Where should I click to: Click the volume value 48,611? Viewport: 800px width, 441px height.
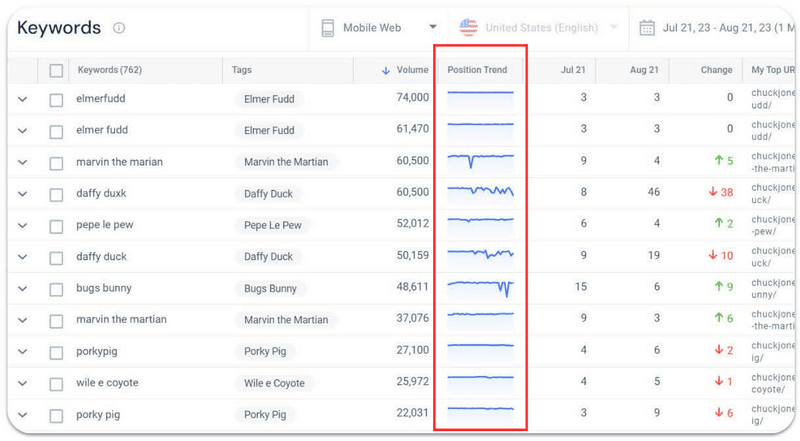412,287
